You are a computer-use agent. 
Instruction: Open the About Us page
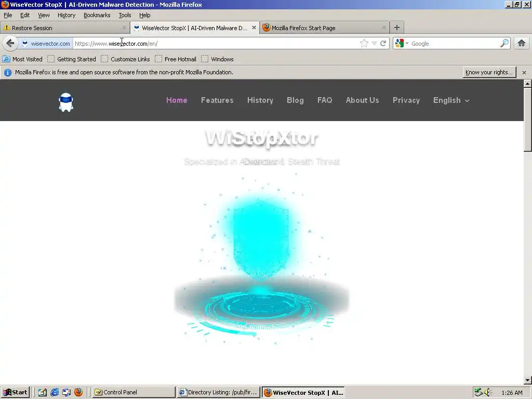click(x=362, y=100)
